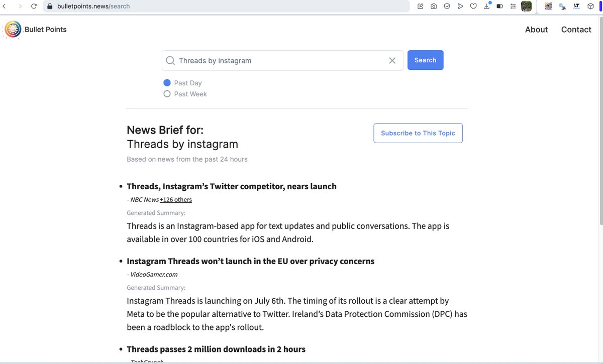Click the profile avatar picture in toolbar
Image resolution: width=603 pixels, height=364 pixels.
tap(526, 6)
